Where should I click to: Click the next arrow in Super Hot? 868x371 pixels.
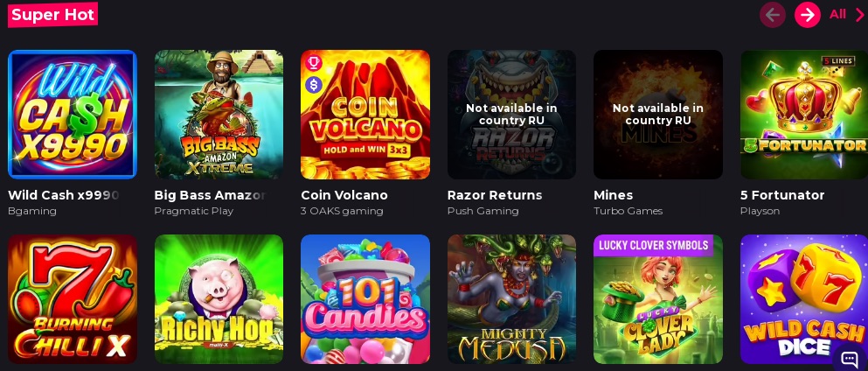coord(807,15)
